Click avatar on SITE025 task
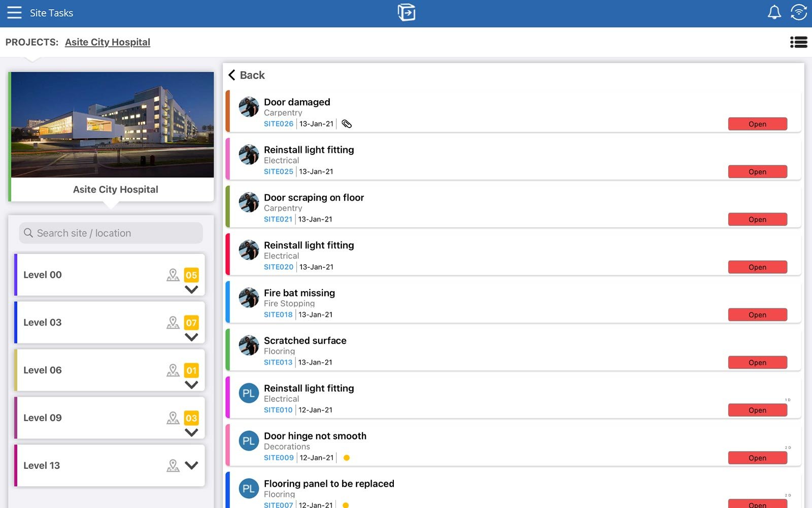 click(249, 155)
